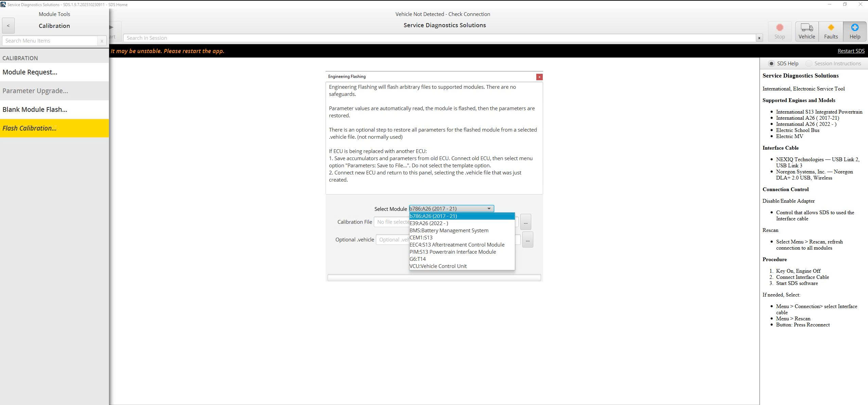Choose Flash Calibration menu entry

(x=30, y=128)
